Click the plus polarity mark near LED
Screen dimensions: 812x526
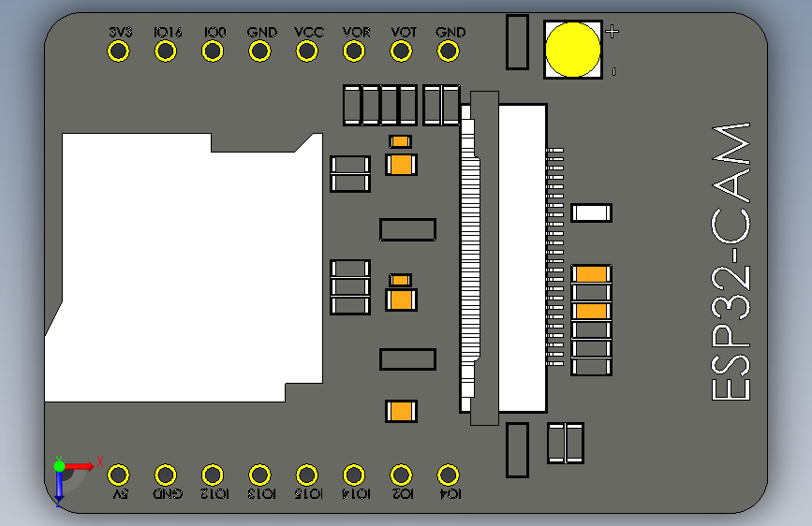(x=613, y=32)
